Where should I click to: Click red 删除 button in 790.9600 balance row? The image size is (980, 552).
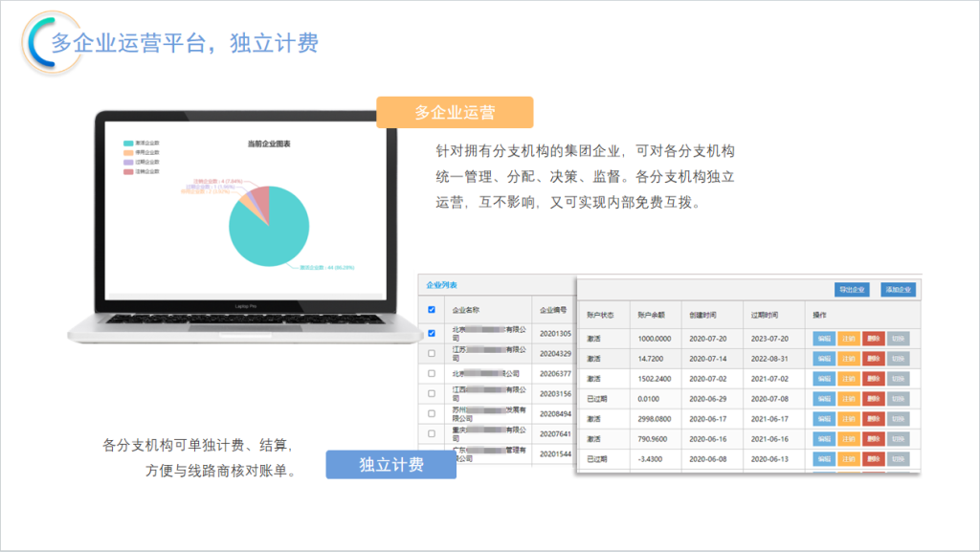[873, 439]
